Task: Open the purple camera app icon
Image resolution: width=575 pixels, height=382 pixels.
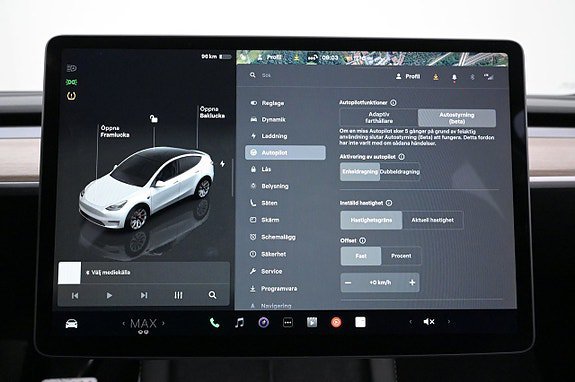Action: tap(264, 323)
